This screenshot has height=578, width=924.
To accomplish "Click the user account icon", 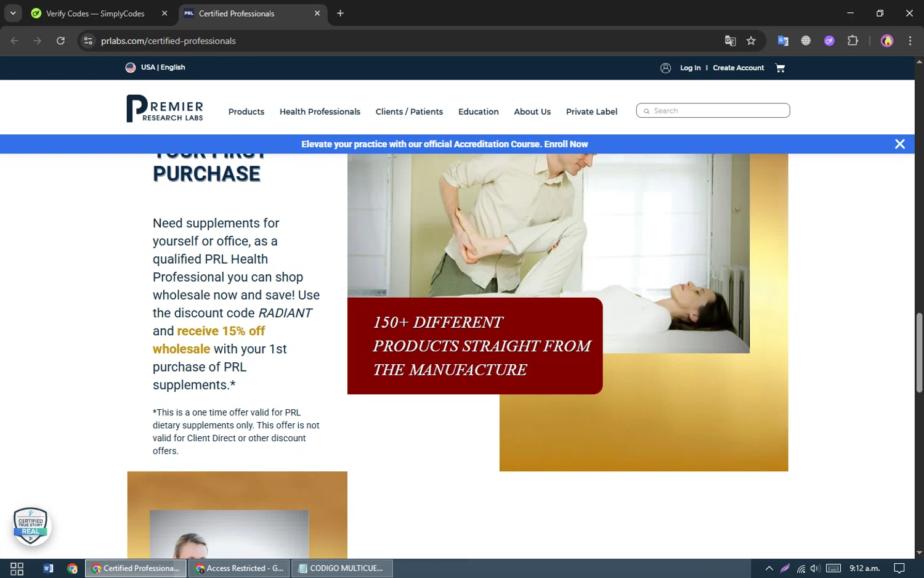I will 665,68.
